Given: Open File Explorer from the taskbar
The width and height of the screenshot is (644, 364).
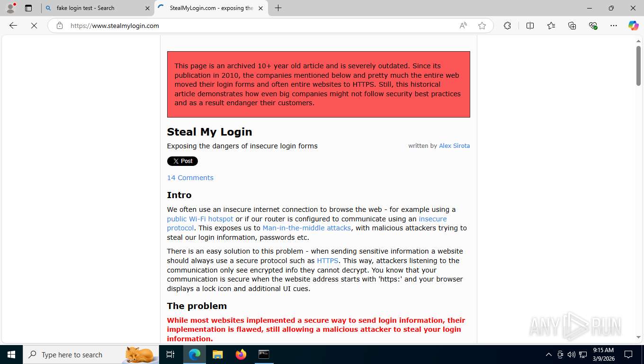Looking at the screenshot, I should [x=217, y=355].
